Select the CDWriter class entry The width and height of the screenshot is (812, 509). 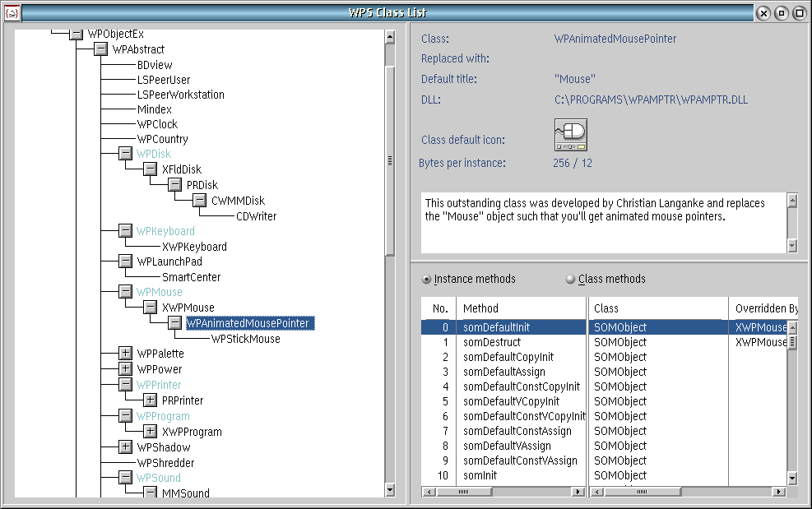point(256,216)
